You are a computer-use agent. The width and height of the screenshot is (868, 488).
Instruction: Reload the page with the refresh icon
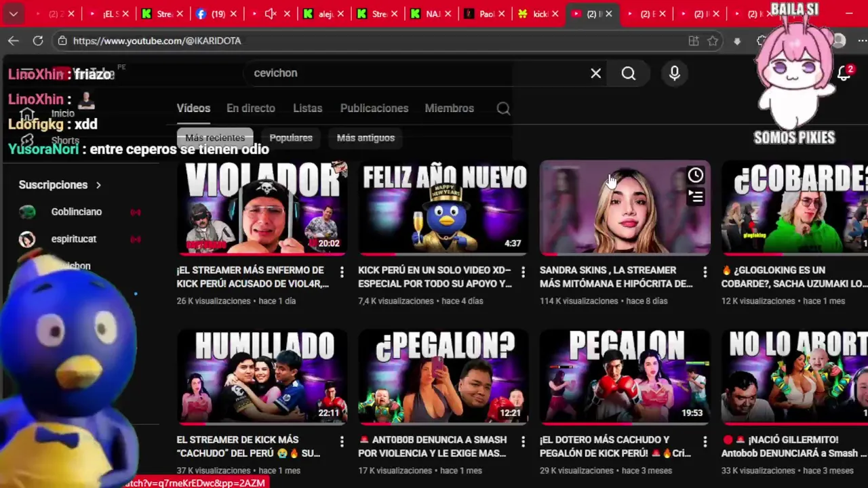38,41
